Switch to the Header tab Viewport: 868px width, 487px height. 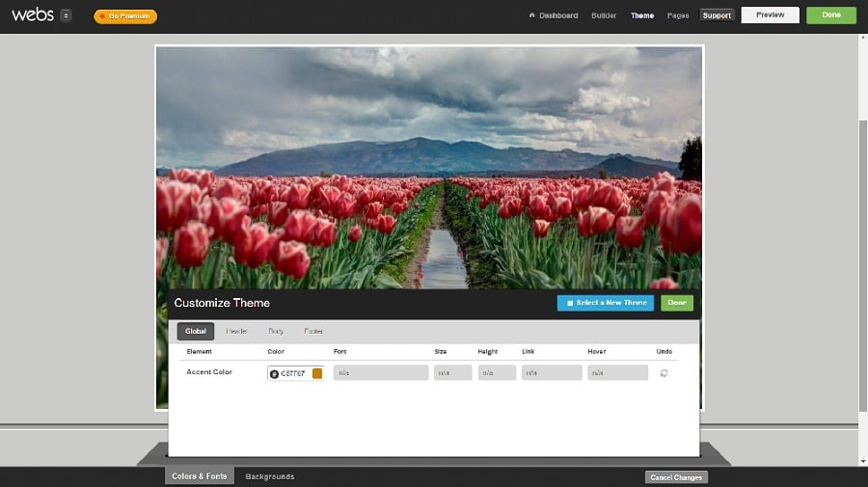pyautogui.click(x=237, y=331)
